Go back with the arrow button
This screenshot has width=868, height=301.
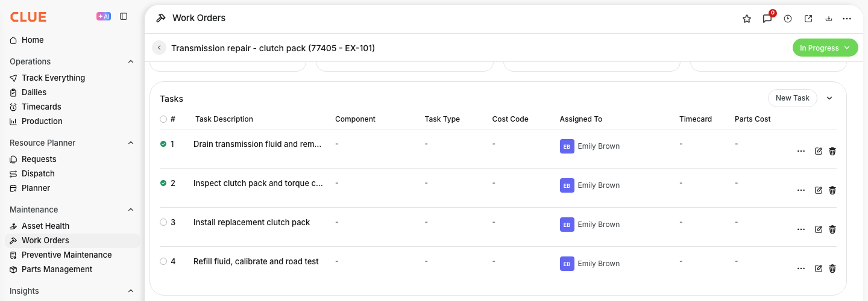tap(159, 48)
